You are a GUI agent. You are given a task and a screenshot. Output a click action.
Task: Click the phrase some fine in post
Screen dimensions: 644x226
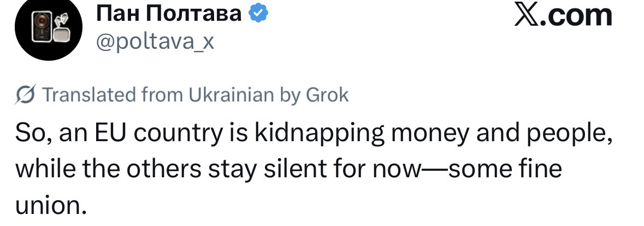507,170
